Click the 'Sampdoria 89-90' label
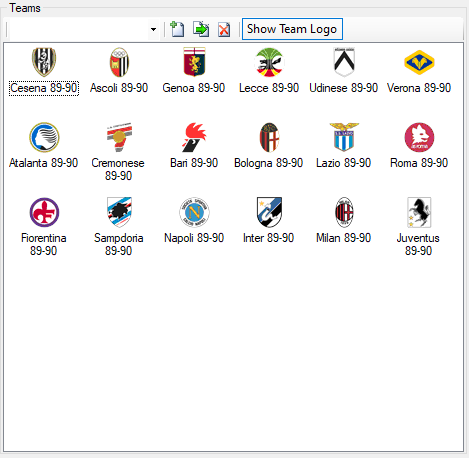Screen dimensions: 469x458 tap(119, 244)
